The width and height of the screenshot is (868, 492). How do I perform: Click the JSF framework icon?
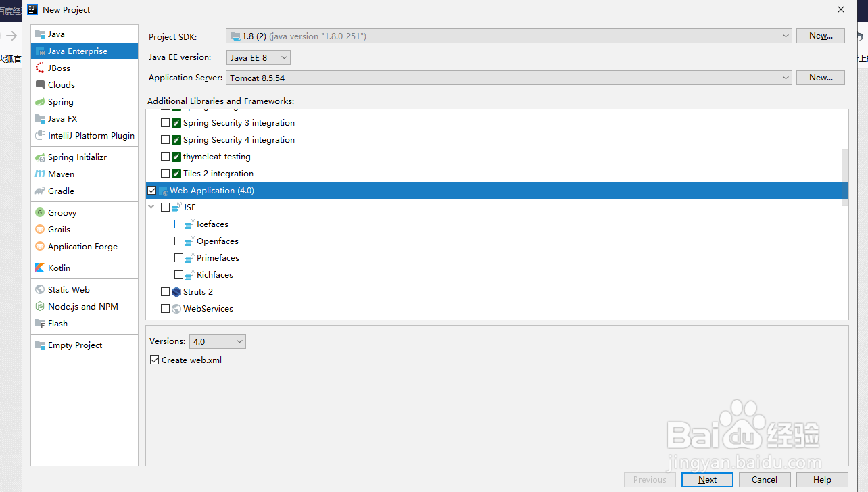coord(176,207)
